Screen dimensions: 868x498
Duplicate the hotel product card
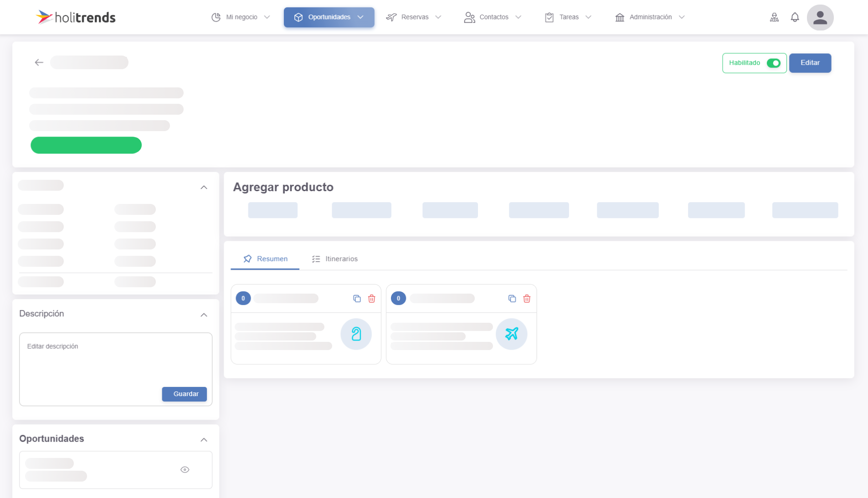pos(357,299)
